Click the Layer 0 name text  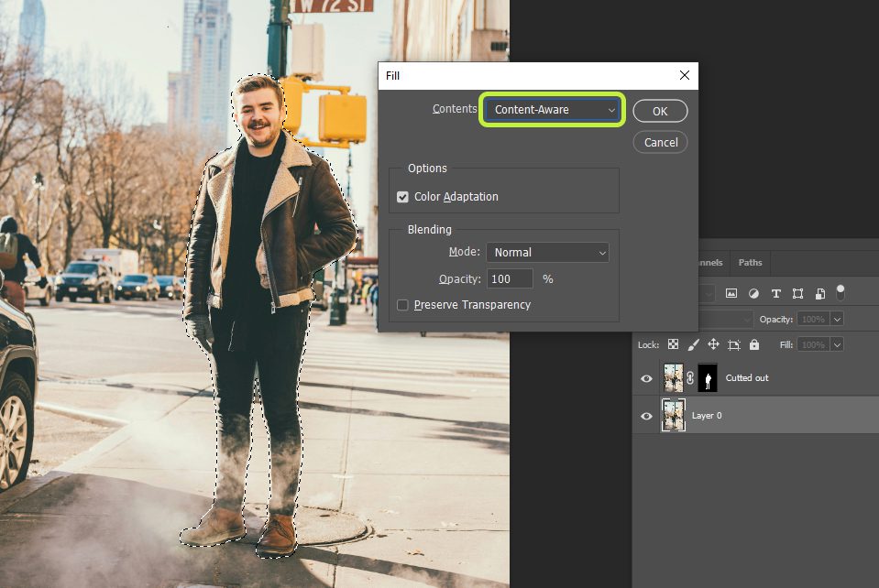(x=707, y=416)
